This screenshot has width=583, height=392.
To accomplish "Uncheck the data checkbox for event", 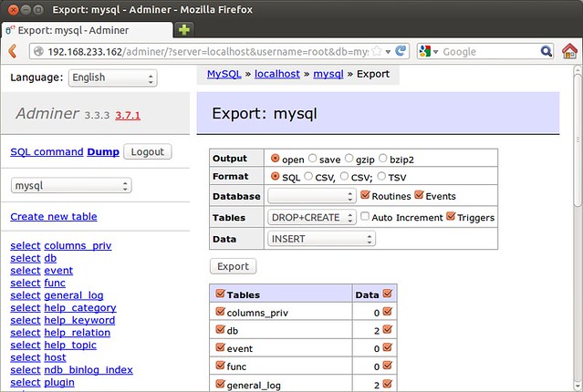I will point(387,347).
